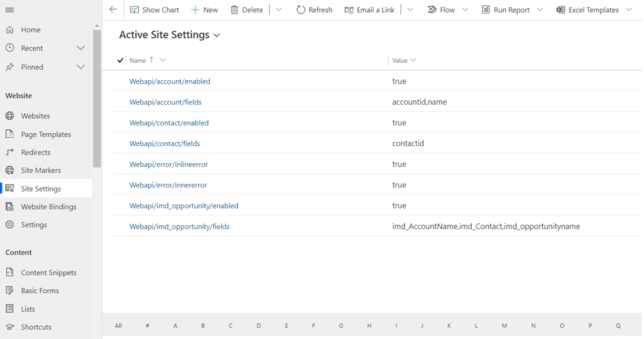The width and height of the screenshot is (644, 339).
Task: Click the Page Templates icon
Action: [10, 134]
